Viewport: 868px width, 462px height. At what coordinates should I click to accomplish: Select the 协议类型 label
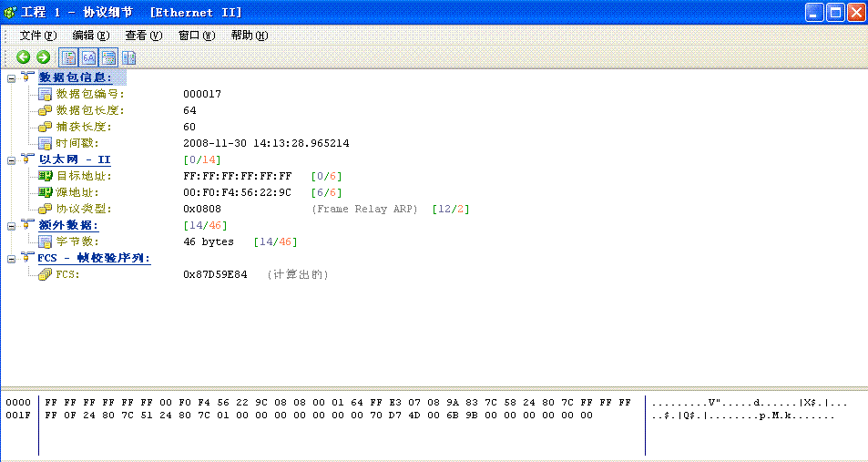click(x=84, y=210)
